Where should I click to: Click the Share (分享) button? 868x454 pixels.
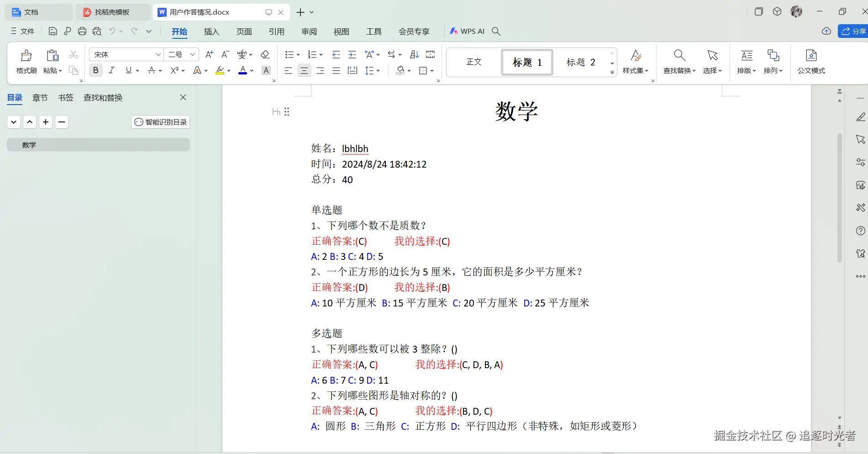coord(853,32)
